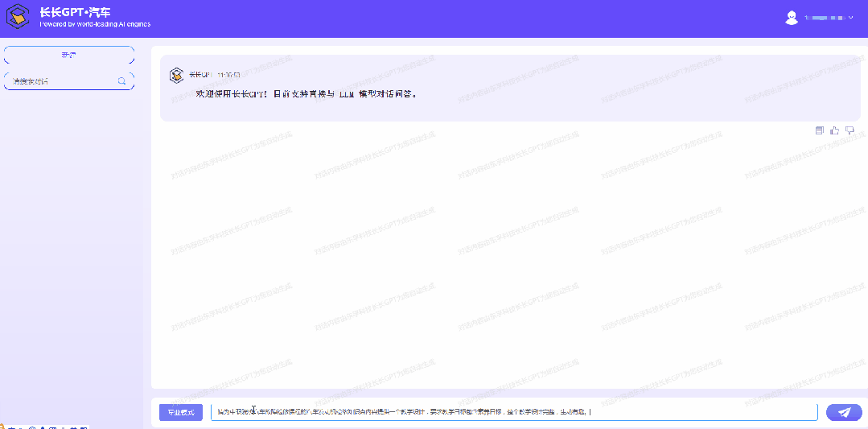Toggle the 专业模式 professional mode button

click(181, 412)
